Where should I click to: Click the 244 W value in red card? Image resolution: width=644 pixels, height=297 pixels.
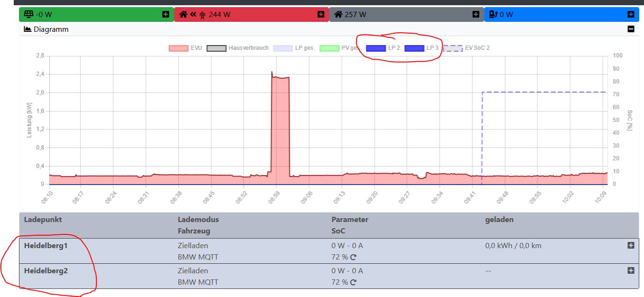coord(220,15)
